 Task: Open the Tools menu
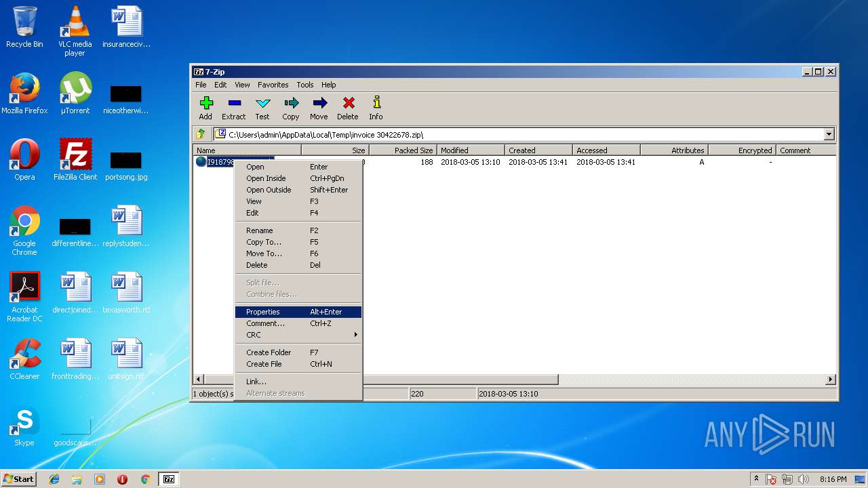[305, 85]
